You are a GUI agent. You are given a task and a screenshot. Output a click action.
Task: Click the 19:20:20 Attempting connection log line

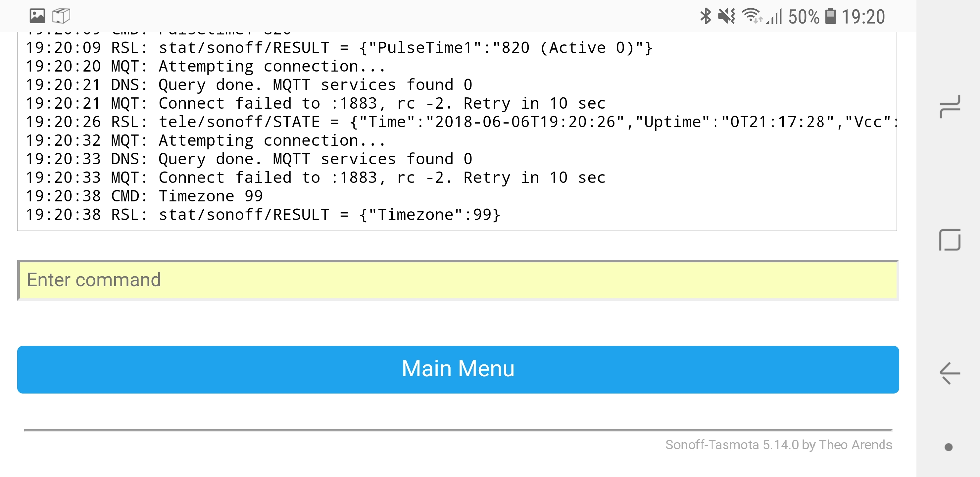tap(205, 67)
